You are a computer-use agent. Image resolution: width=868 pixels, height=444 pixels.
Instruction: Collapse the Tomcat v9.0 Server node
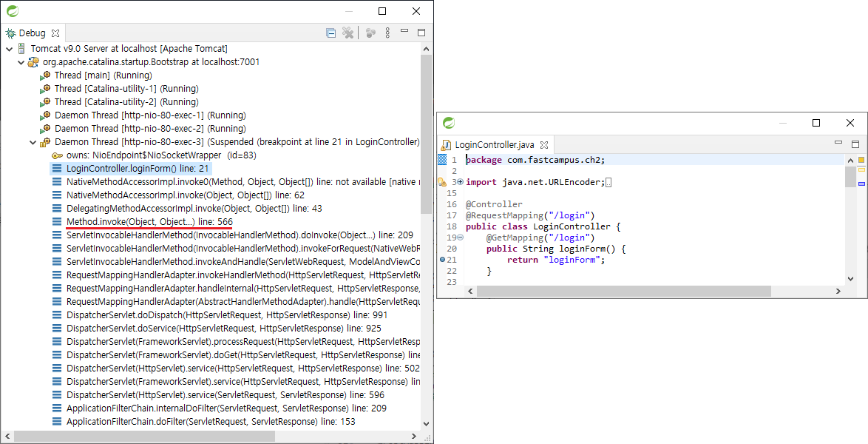10,49
